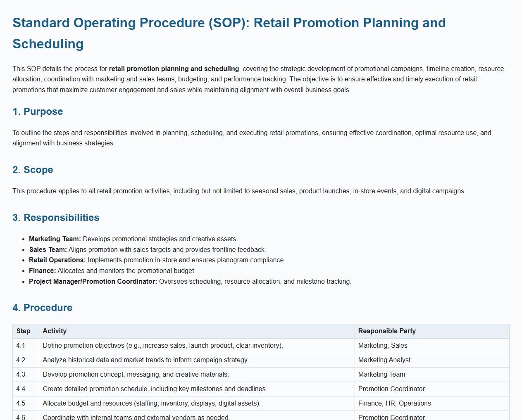The image size is (522, 420).
Task: Click the 'Step' table column header
Action: pyautogui.click(x=24, y=331)
